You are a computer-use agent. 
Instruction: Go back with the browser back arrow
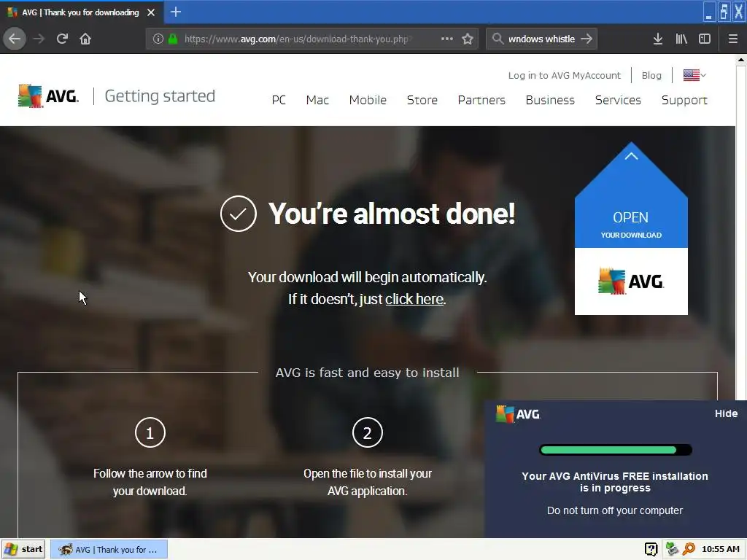click(x=15, y=39)
